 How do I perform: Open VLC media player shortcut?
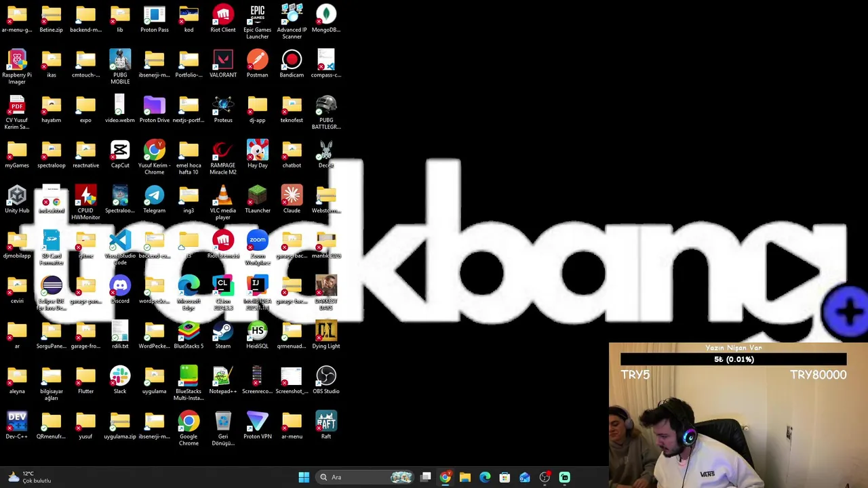coord(223,203)
